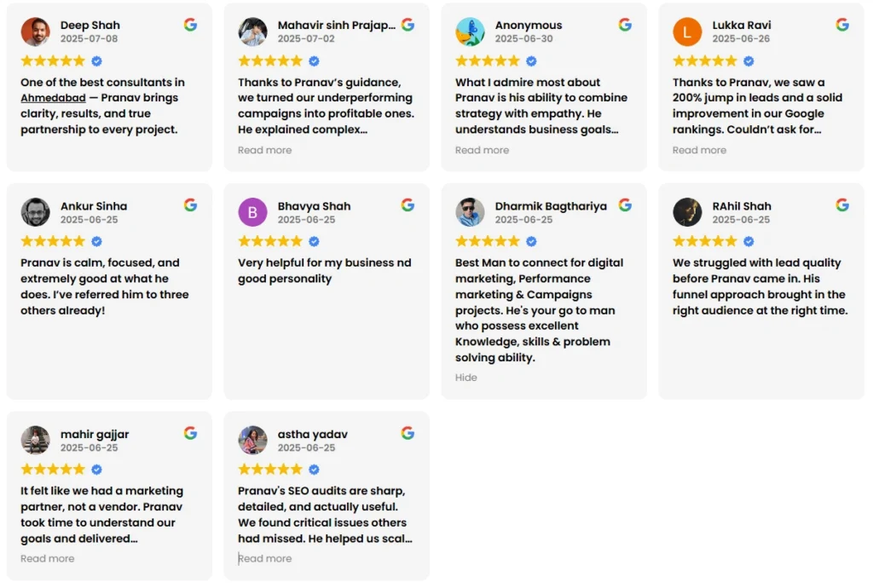Click the Google icon on Bhavya Shah's review
Image resolution: width=873 pixels, height=588 pixels.
click(408, 205)
